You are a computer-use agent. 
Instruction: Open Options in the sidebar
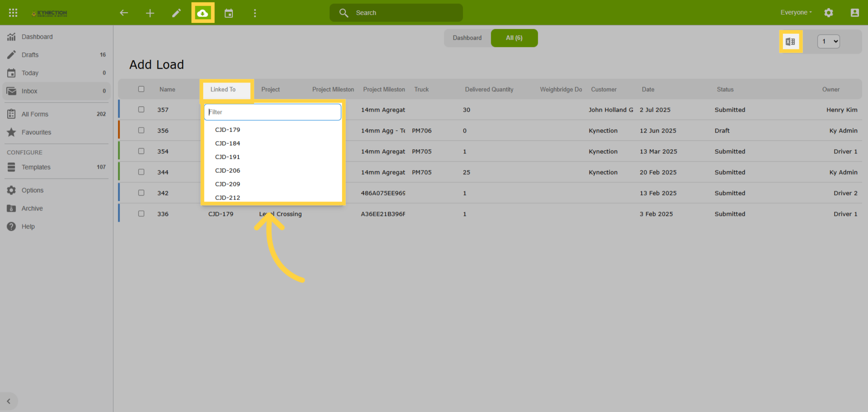pos(56,190)
